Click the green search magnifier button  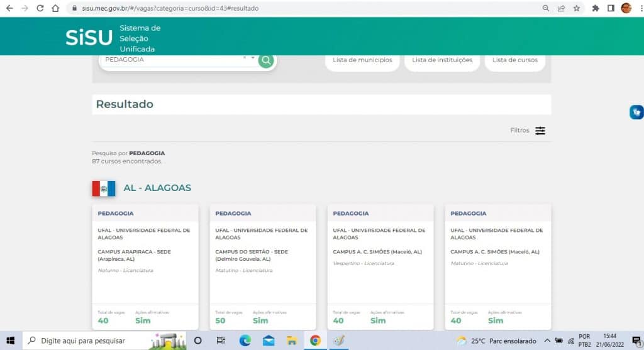click(266, 61)
